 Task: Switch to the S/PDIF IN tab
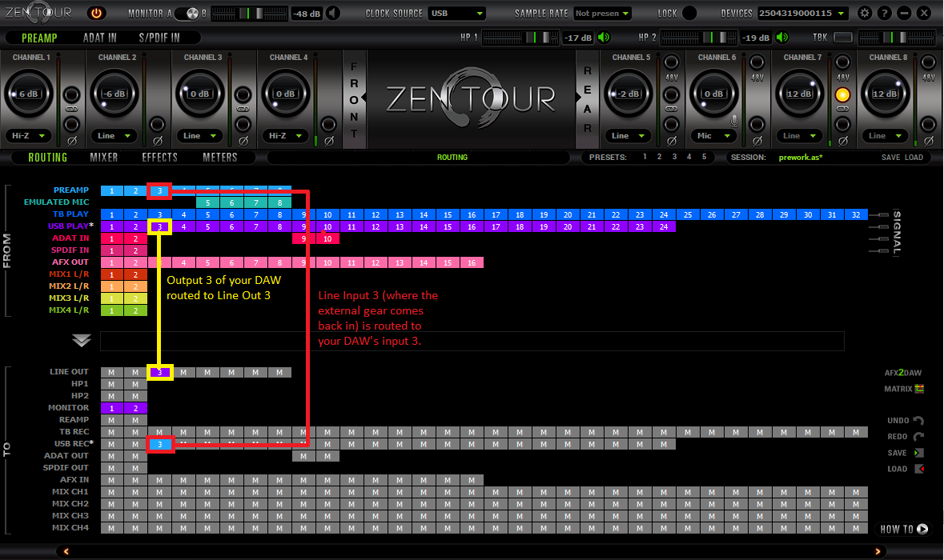coord(159,38)
